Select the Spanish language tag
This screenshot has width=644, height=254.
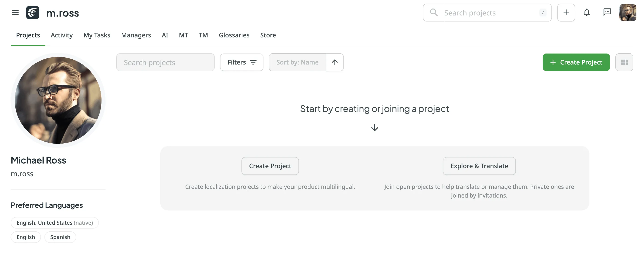(60, 237)
